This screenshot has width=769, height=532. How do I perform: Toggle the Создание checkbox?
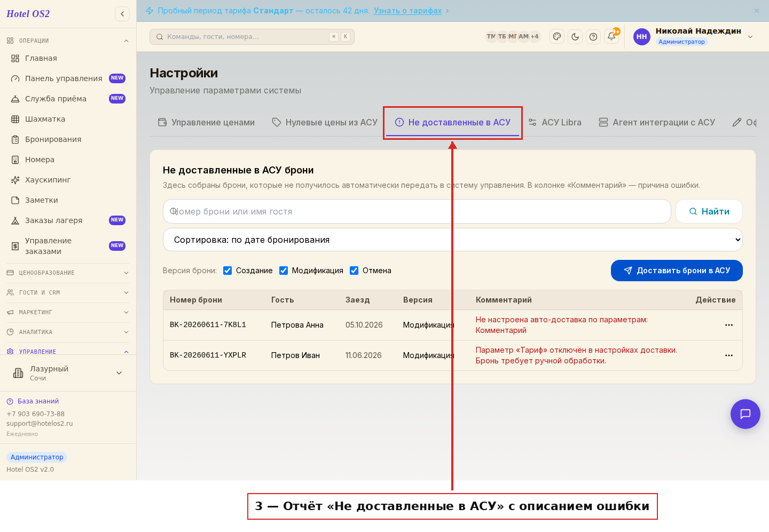227,271
